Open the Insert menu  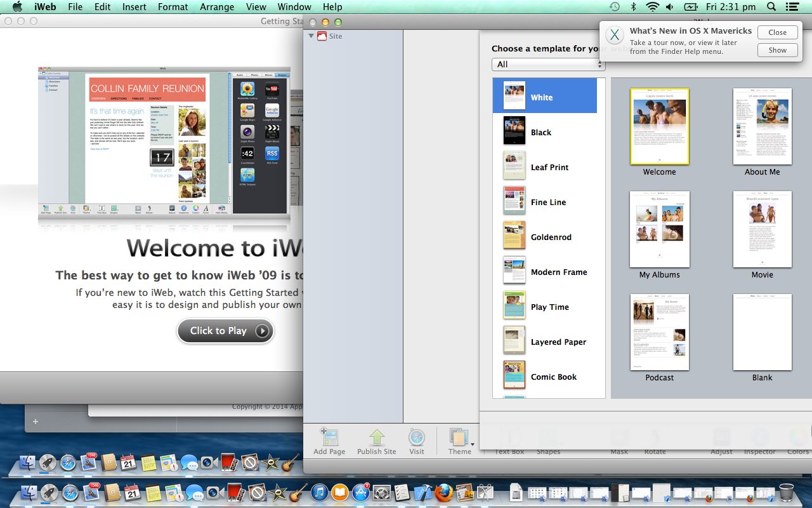click(x=134, y=7)
